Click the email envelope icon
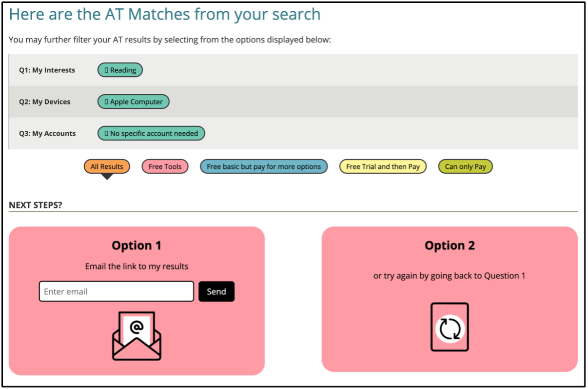The height and width of the screenshot is (389, 588). [x=137, y=335]
